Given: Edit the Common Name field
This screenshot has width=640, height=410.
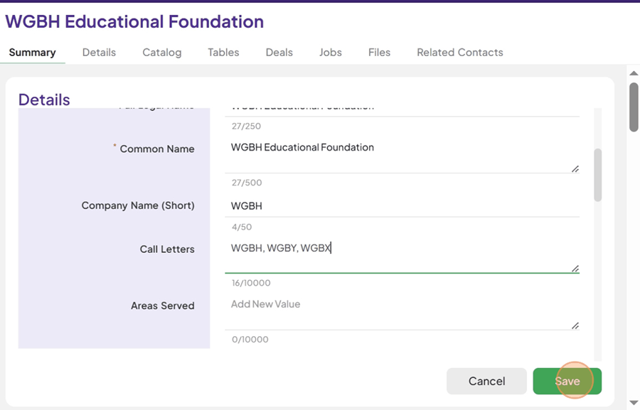Looking at the screenshot, I should [402, 156].
